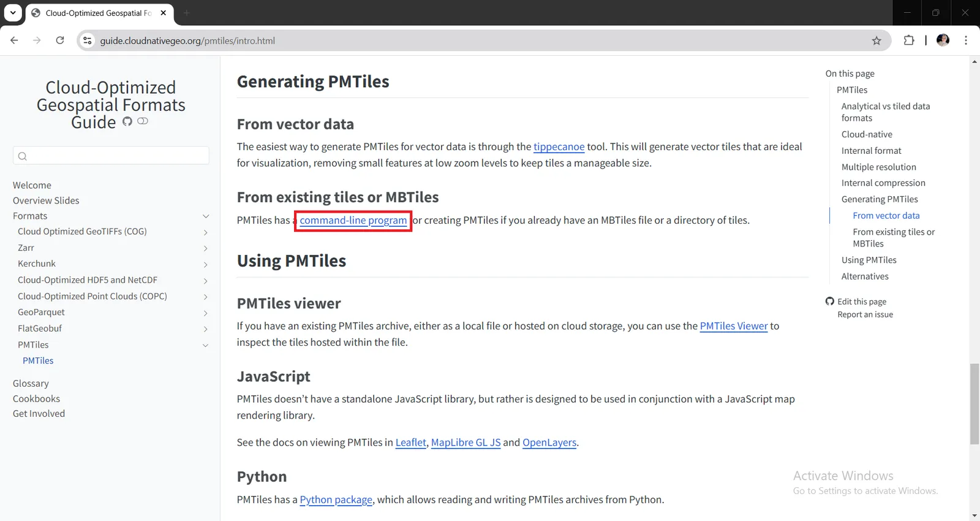Jump to Analytical vs tiled data formats

click(886, 112)
